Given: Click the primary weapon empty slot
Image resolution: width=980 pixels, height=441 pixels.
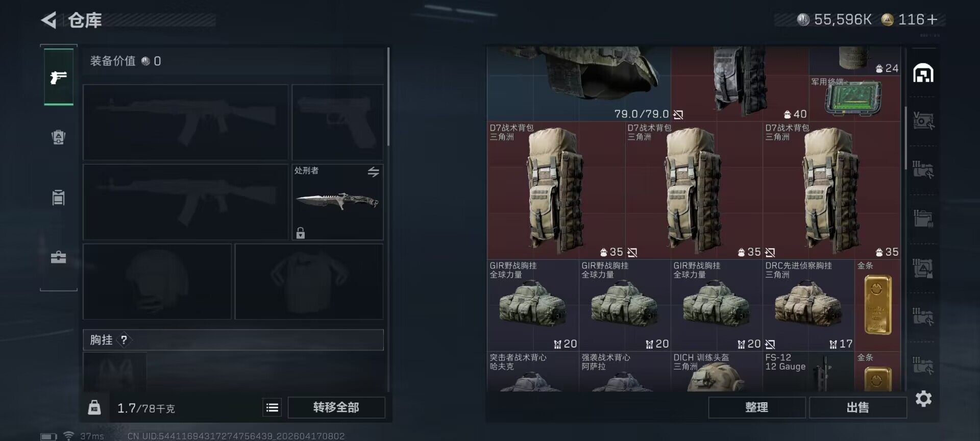Looking at the screenshot, I should tap(185, 122).
